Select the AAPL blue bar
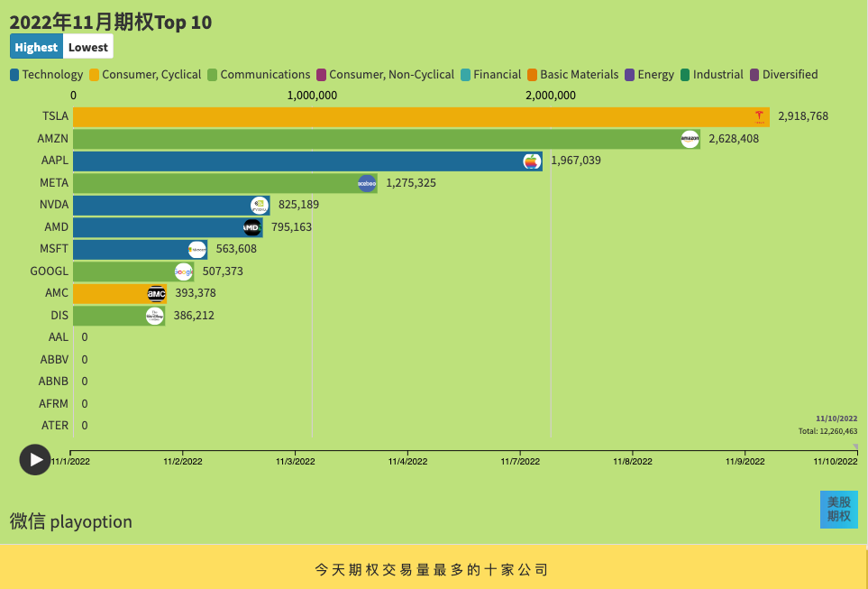Image resolution: width=868 pixels, height=589 pixels. [307, 161]
